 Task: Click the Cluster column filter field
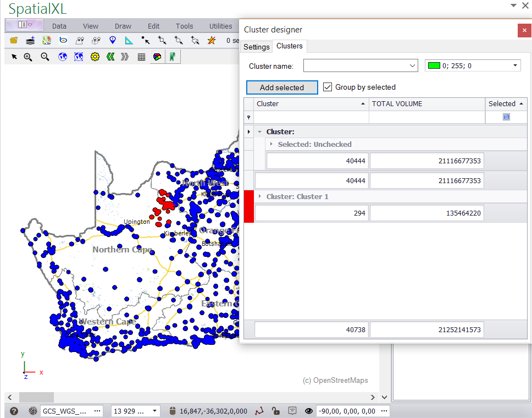coord(311,117)
